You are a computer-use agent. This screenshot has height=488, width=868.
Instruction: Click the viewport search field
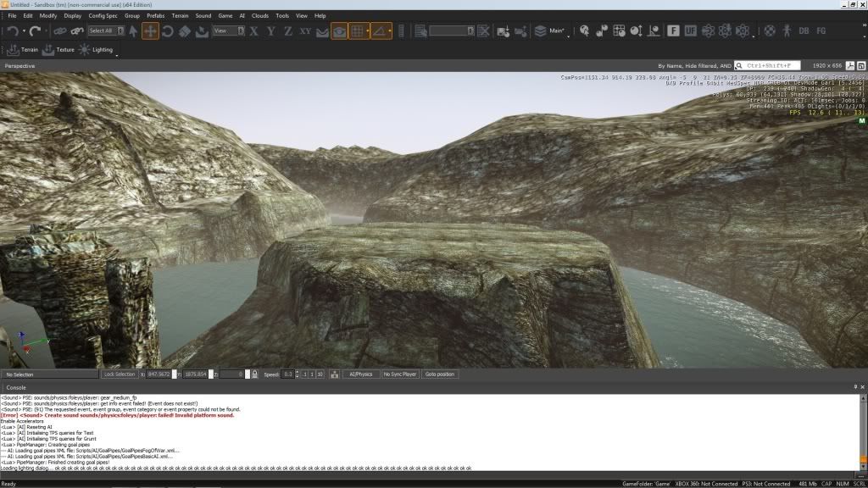(x=767, y=66)
